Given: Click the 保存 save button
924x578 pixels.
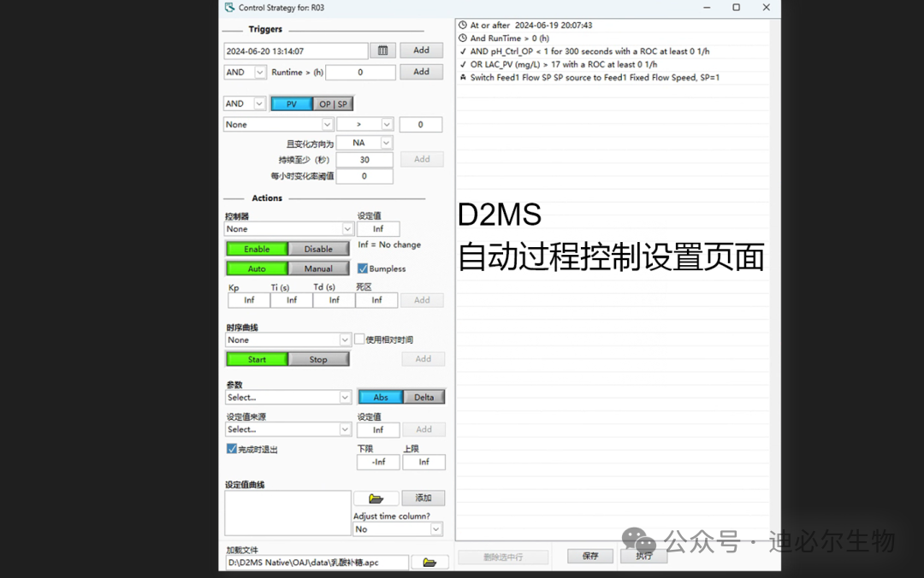Looking at the screenshot, I should click(x=589, y=557).
